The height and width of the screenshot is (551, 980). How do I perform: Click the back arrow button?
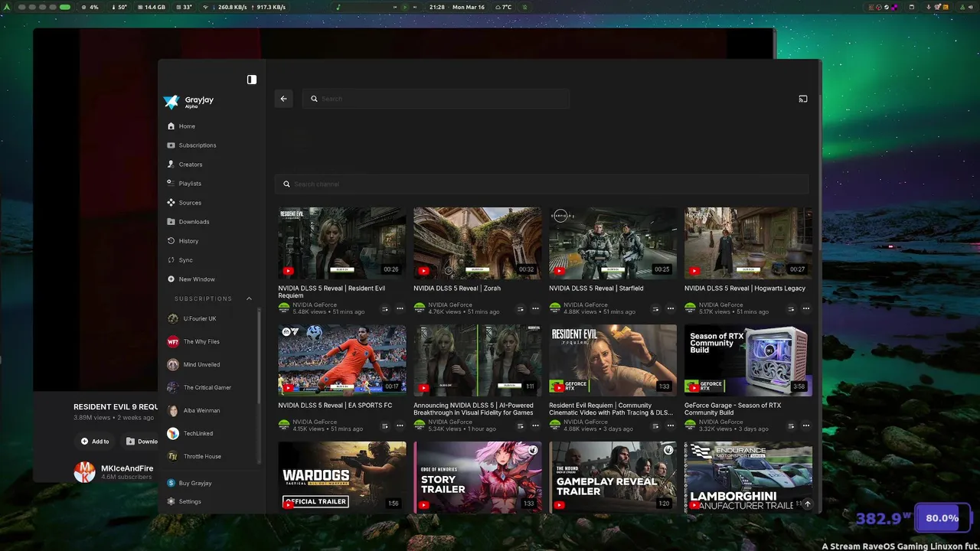pyautogui.click(x=283, y=99)
